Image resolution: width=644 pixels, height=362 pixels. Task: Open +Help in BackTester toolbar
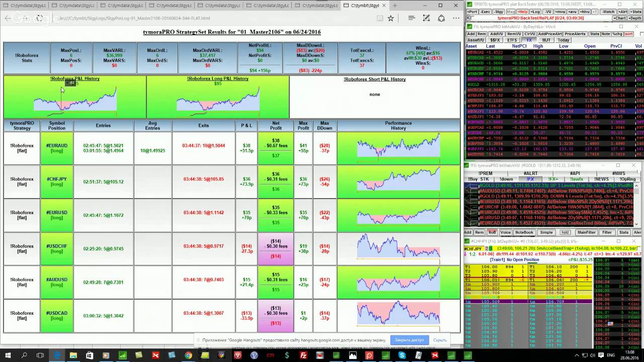coord(522,12)
